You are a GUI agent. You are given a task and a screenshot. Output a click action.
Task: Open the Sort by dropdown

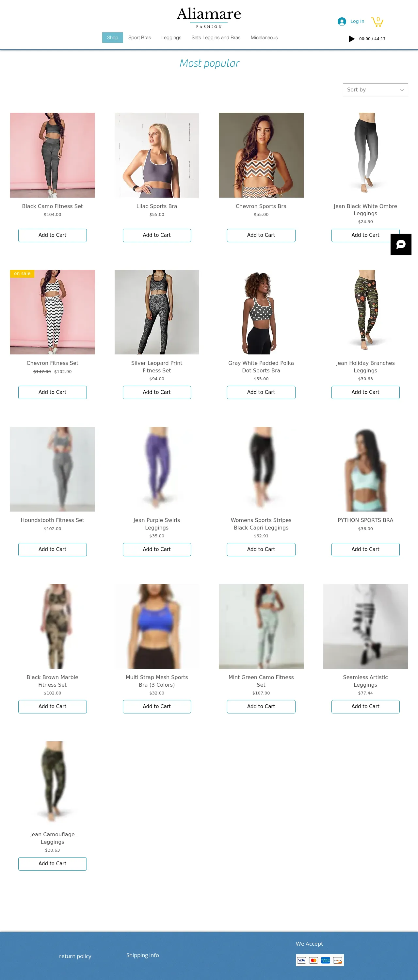point(376,90)
